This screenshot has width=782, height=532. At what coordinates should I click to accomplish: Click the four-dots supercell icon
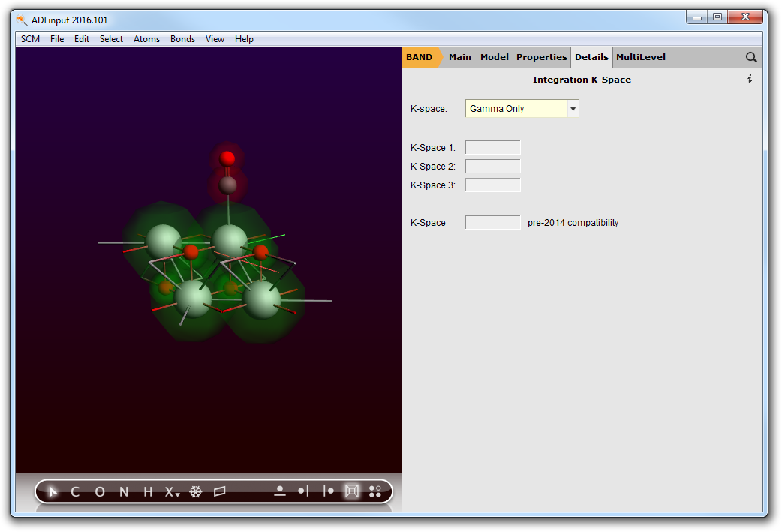tap(375, 491)
